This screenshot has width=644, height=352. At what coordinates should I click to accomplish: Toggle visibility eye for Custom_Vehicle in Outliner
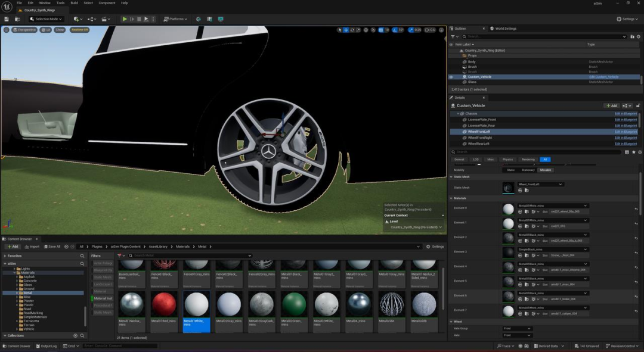tap(451, 77)
